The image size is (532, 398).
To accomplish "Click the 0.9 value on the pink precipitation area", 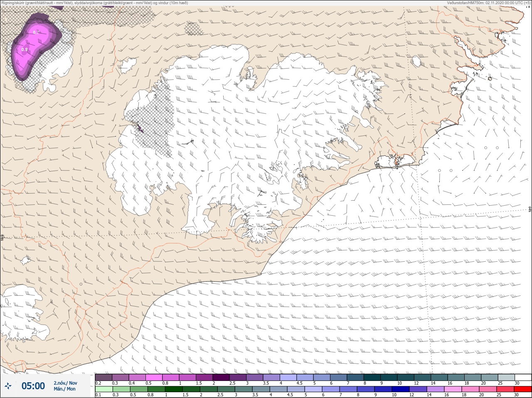I will (x=25, y=50).
